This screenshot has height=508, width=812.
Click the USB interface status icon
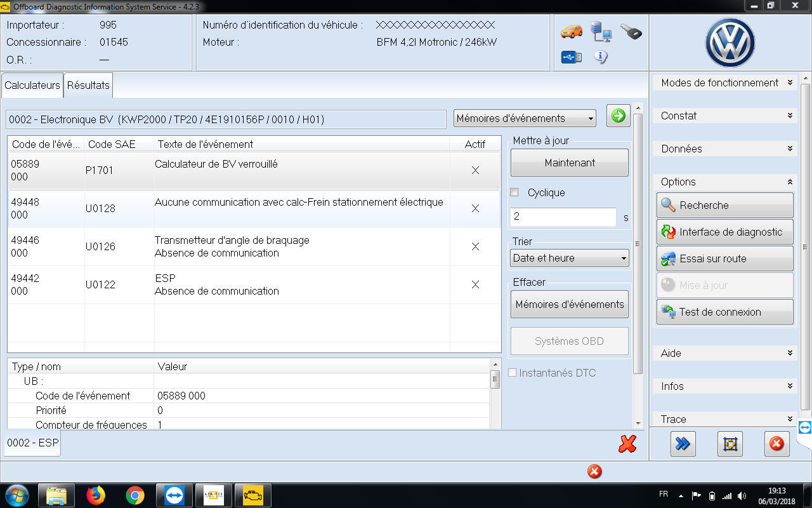tap(571, 58)
